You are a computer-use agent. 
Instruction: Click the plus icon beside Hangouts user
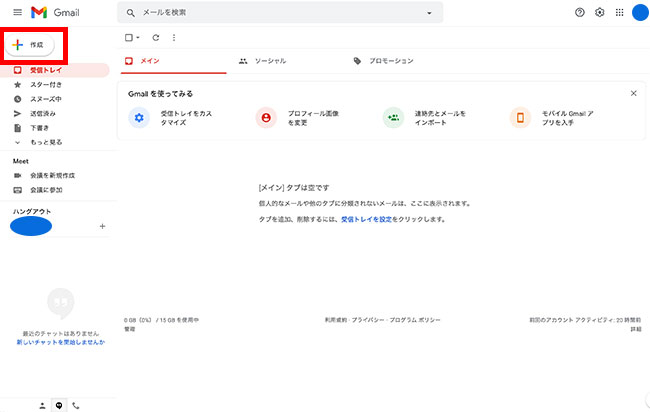pyautogui.click(x=102, y=226)
